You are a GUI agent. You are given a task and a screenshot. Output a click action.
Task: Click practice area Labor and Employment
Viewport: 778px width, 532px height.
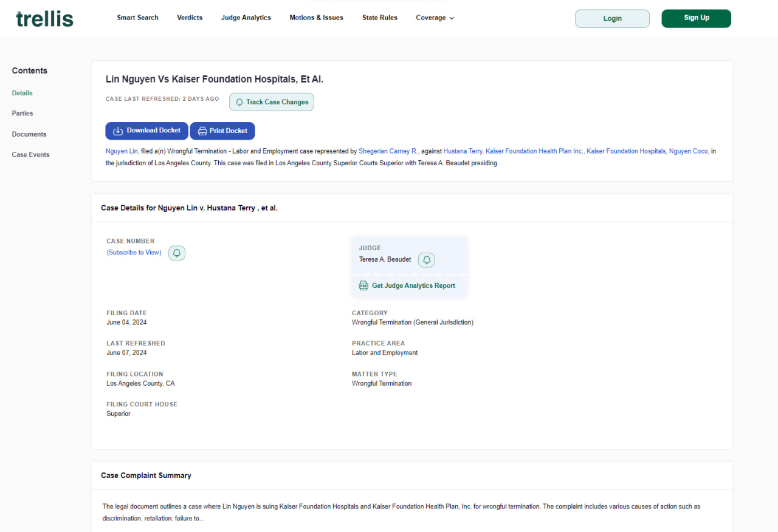pos(385,353)
